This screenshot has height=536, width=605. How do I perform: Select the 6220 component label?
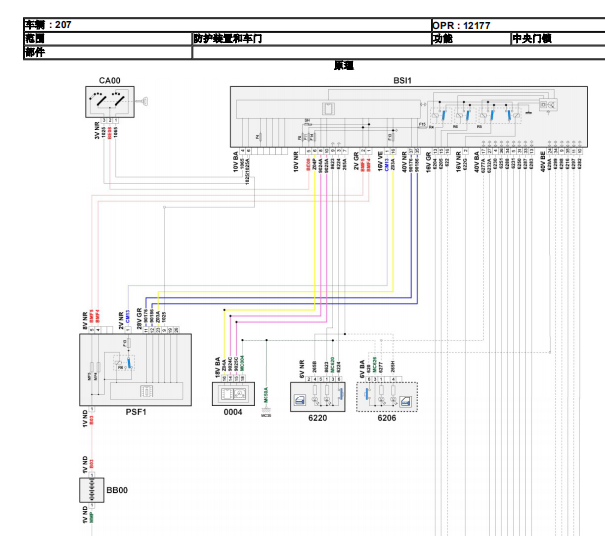click(x=318, y=418)
